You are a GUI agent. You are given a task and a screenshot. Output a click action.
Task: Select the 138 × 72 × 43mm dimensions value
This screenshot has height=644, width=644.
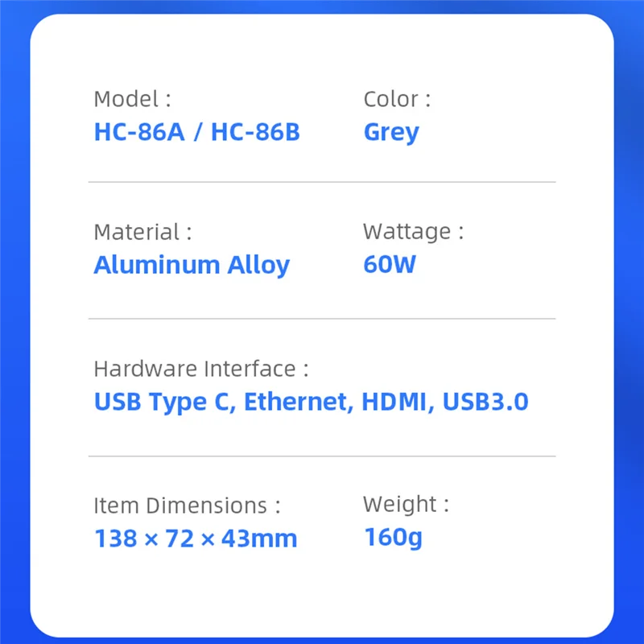click(x=196, y=539)
